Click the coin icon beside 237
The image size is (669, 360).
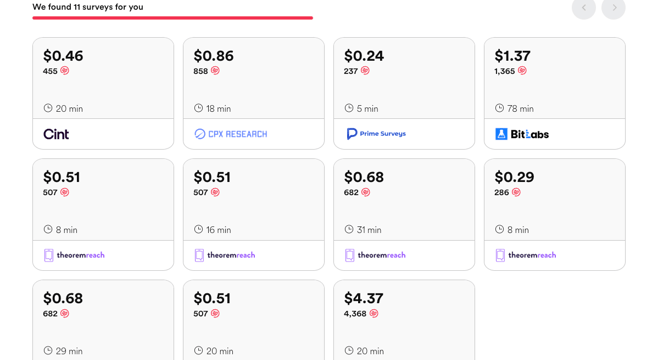(365, 71)
